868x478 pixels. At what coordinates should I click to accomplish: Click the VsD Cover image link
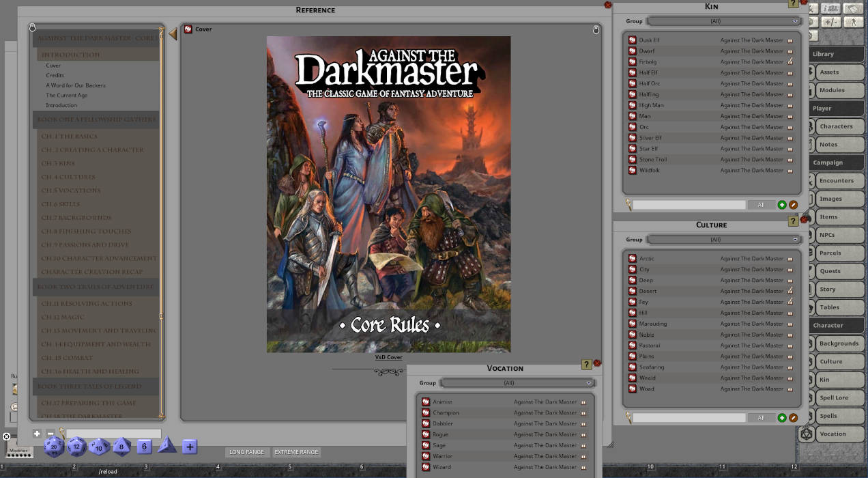(x=388, y=357)
